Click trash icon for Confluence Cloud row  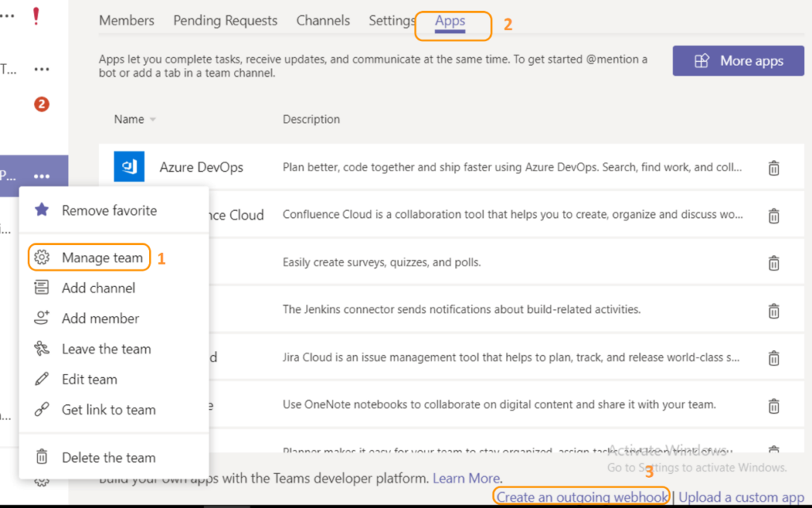click(774, 216)
